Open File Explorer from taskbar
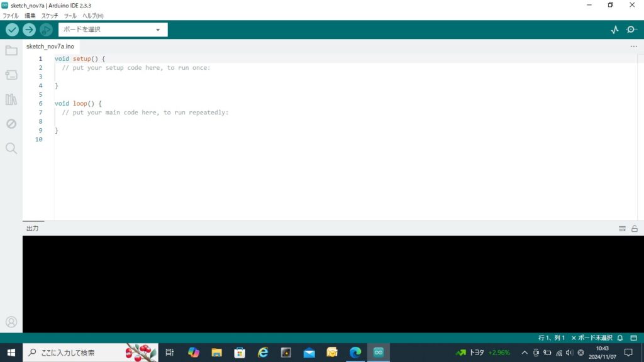 216,353
